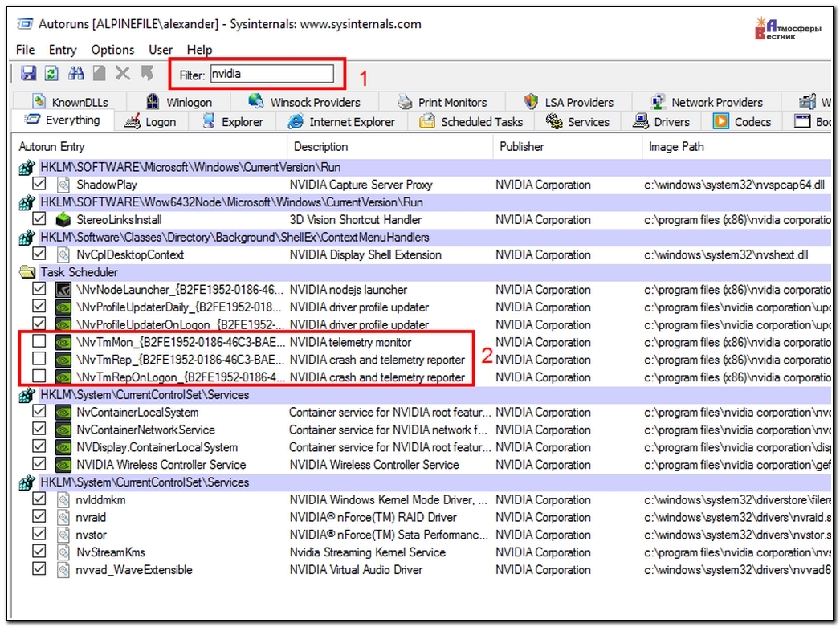Viewport: 840px width, 627px height.
Task: Uncheck the StereoLinksInstall checkbox
Action: click(x=39, y=218)
